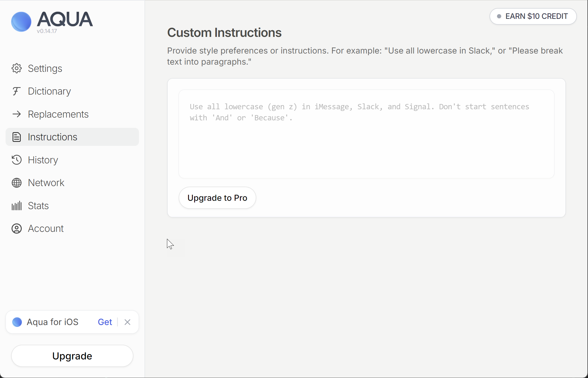The width and height of the screenshot is (588, 378).
Task: Click the Replacements arrow icon
Action: pos(17,114)
